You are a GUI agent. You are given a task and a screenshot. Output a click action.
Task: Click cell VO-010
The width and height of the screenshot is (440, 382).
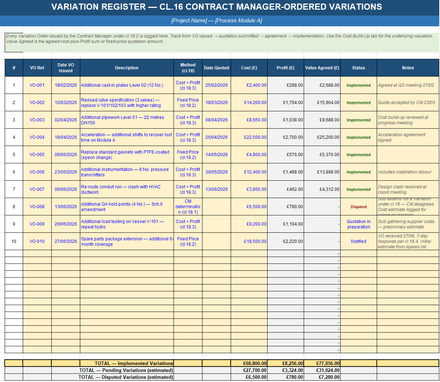tap(37, 241)
